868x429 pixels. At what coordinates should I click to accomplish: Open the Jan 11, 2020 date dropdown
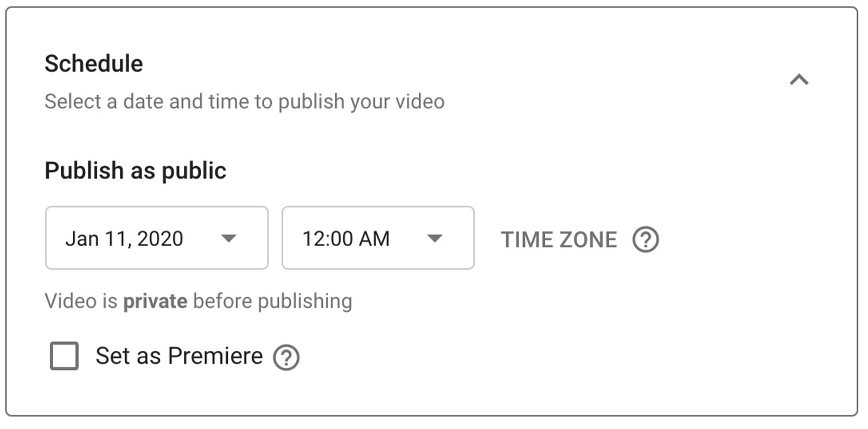pos(156,238)
